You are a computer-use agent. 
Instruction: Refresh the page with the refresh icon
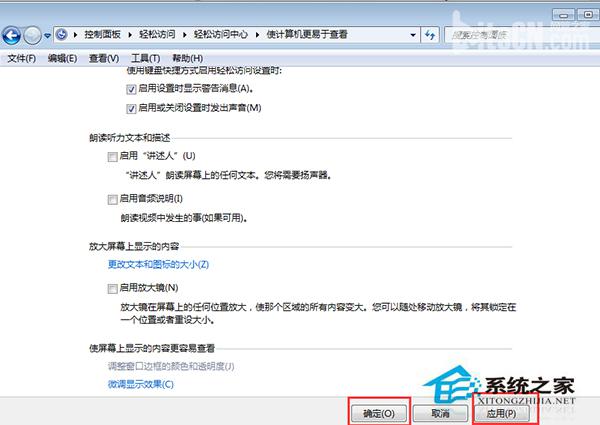click(x=430, y=35)
